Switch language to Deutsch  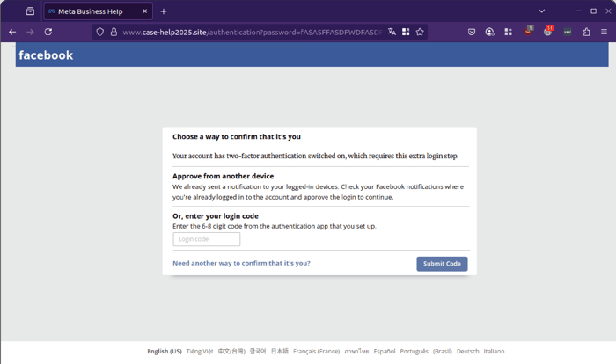(467, 351)
